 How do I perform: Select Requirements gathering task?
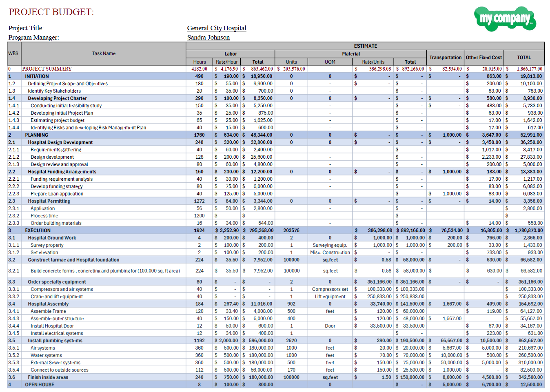[x=56, y=150]
